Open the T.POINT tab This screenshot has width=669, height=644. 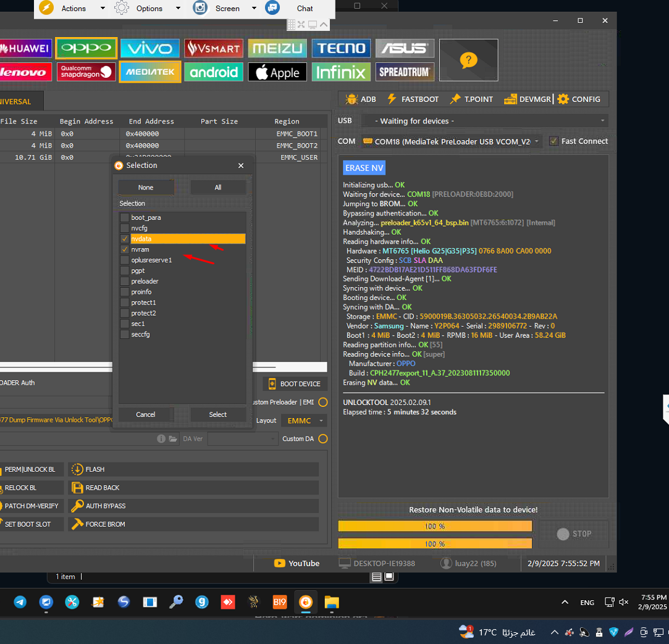(x=471, y=99)
